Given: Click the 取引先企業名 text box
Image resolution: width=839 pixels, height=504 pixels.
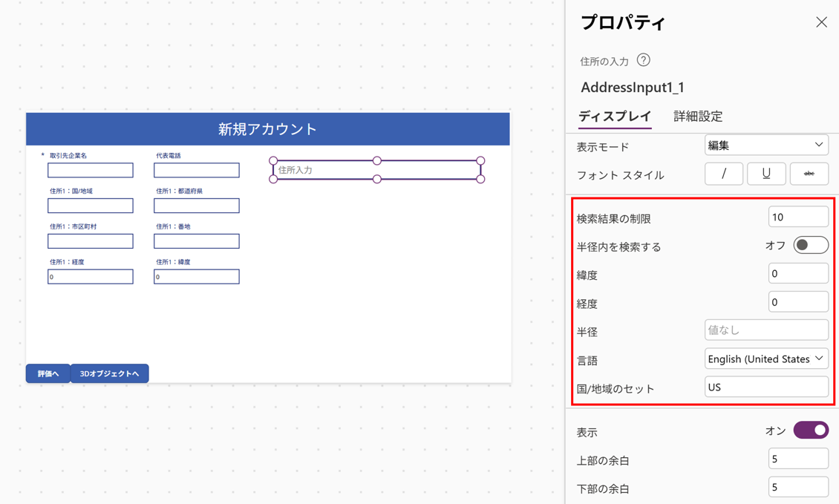Looking at the screenshot, I should pos(91,170).
